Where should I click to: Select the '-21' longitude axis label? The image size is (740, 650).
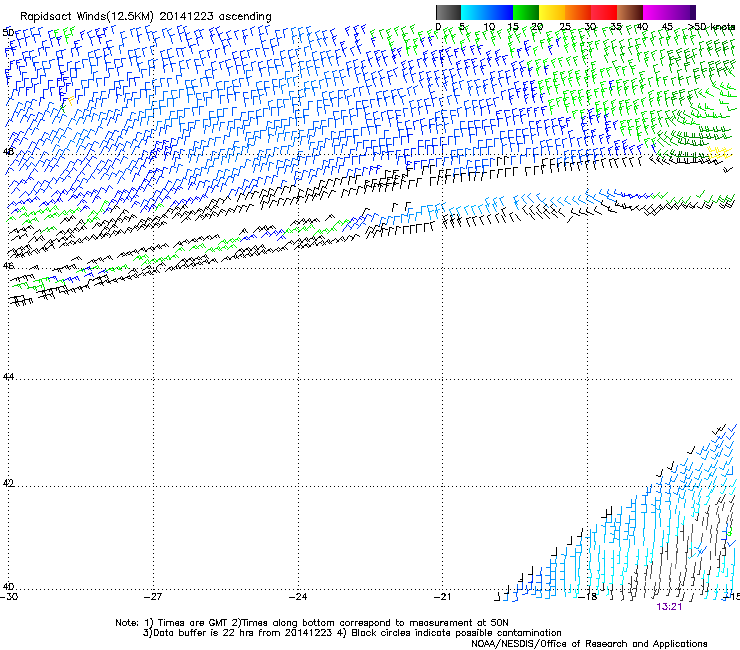click(x=442, y=597)
